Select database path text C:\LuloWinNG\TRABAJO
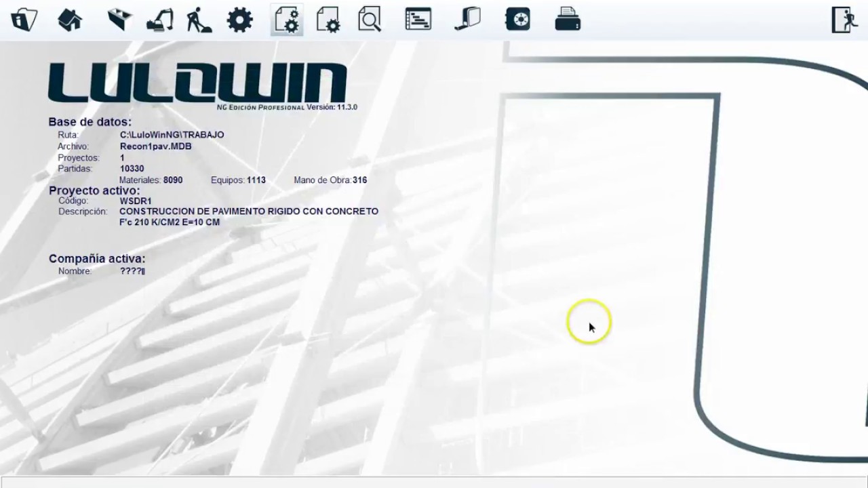 point(172,135)
